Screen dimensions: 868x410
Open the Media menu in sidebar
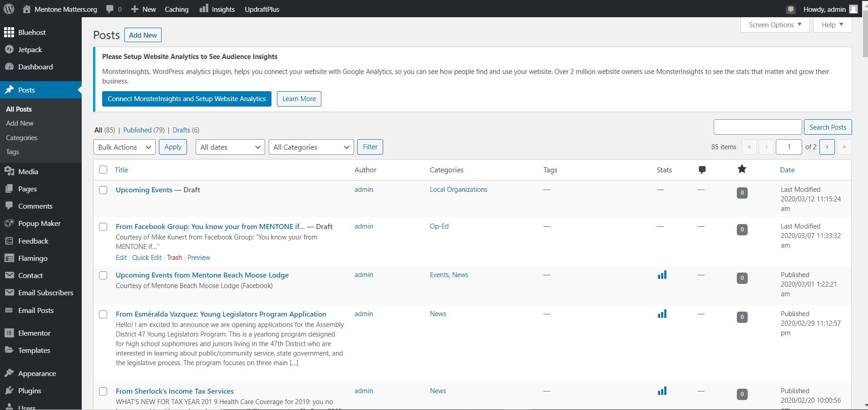pos(28,171)
